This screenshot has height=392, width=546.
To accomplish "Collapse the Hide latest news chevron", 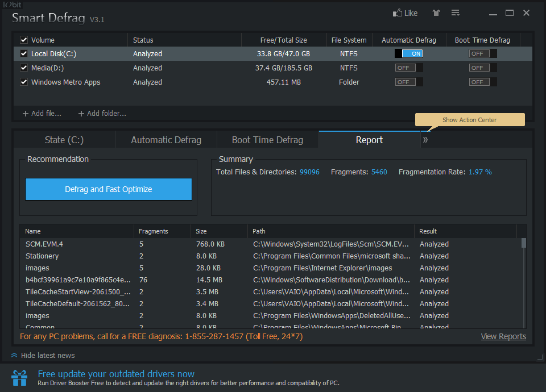I will click(14, 356).
